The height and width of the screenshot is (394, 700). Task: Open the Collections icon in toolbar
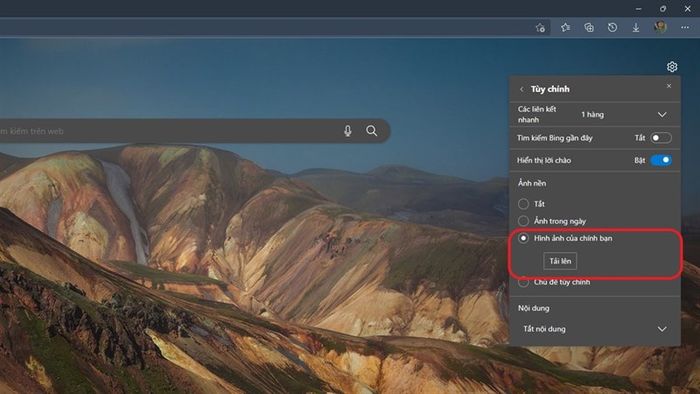coord(589,28)
